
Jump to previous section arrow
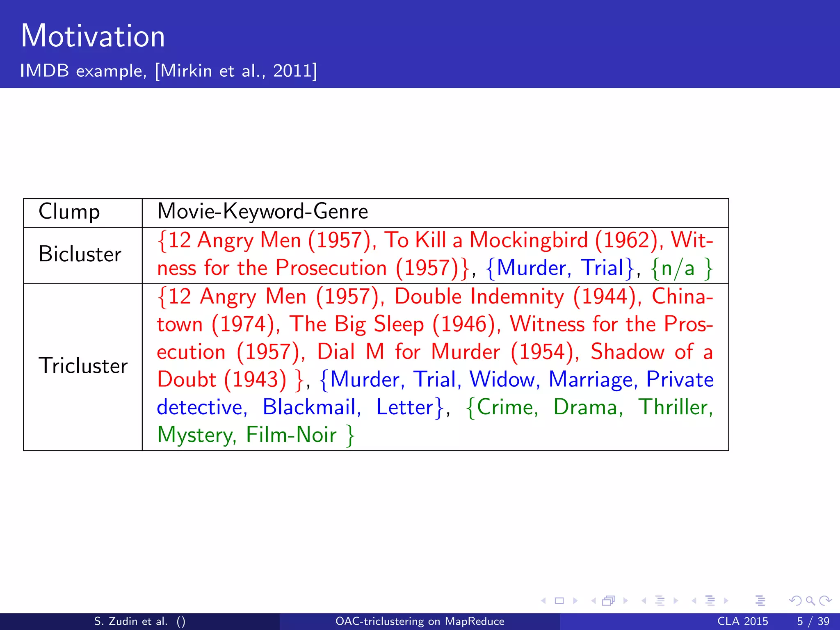click(x=694, y=601)
